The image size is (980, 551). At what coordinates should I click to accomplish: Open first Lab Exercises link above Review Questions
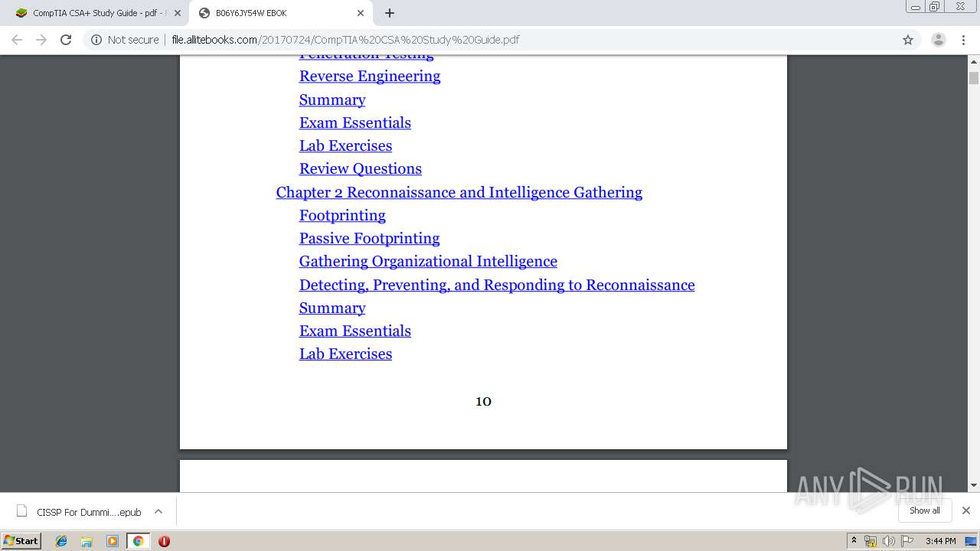(x=345, y=145)
